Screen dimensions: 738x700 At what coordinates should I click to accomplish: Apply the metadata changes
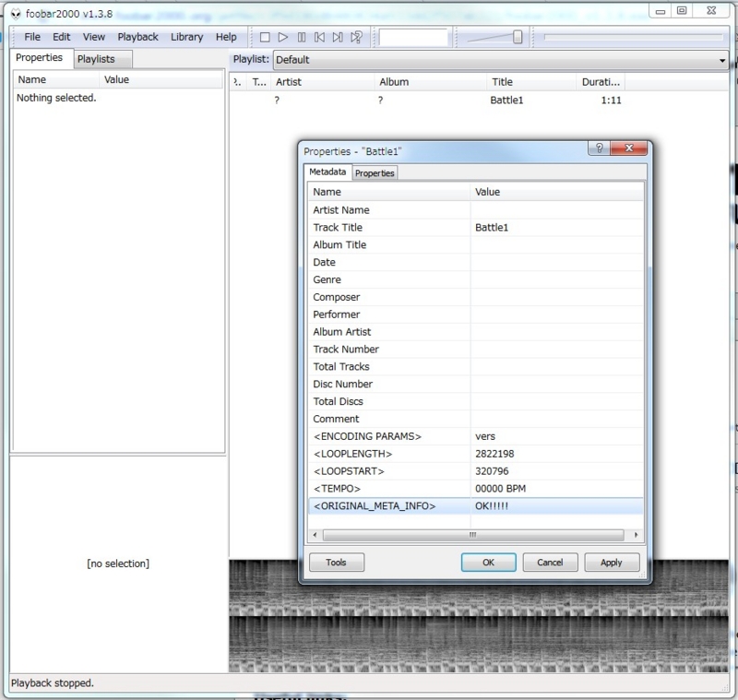click(x=612, y=563)
